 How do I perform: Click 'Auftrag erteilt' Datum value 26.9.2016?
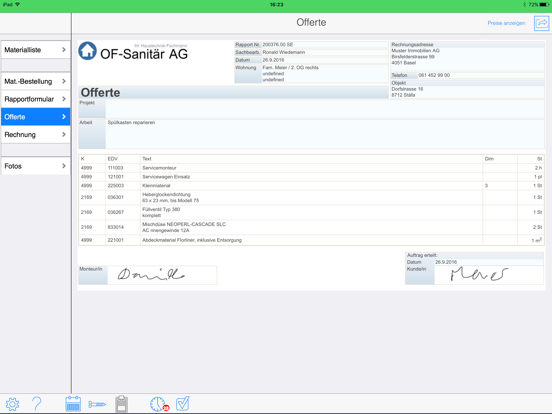446,262
